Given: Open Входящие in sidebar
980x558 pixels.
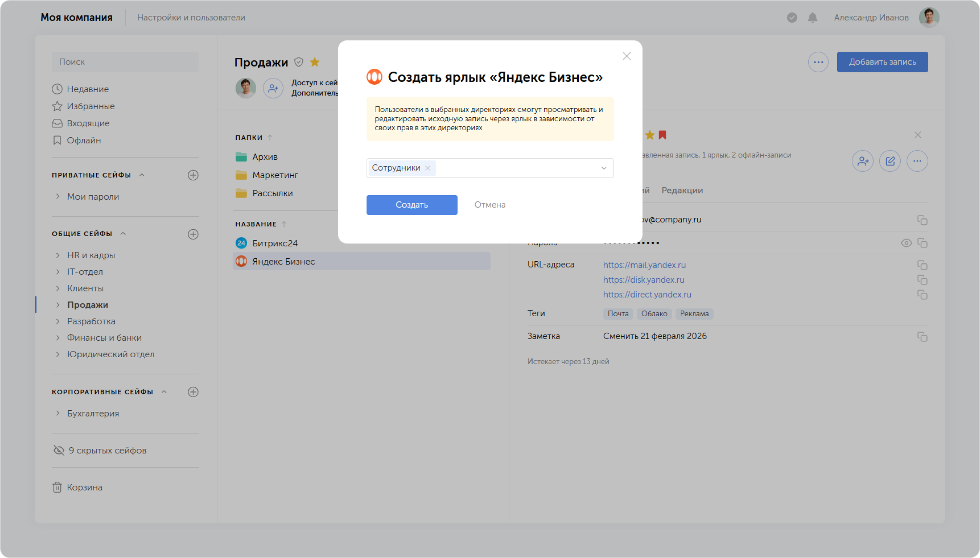Looking at the screenshot, I should (x=80, y=123).
